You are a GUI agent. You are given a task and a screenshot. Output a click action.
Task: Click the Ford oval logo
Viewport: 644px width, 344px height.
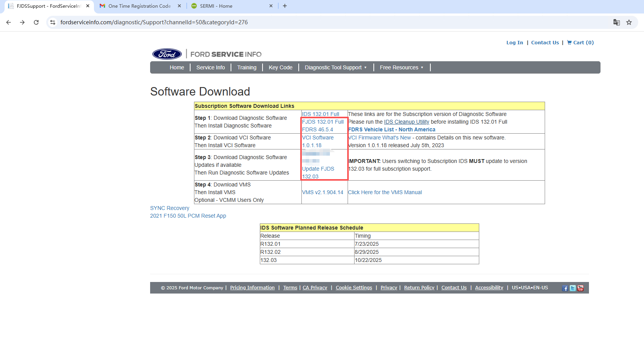coord(167,54)
